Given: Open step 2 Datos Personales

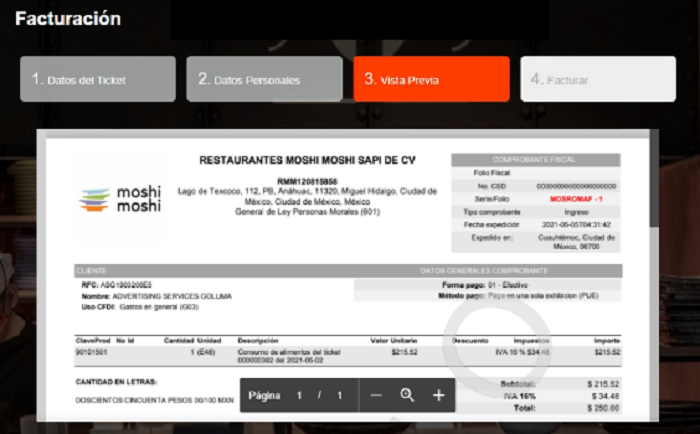Looking at the screenshot, I should (x=264, y=79).
